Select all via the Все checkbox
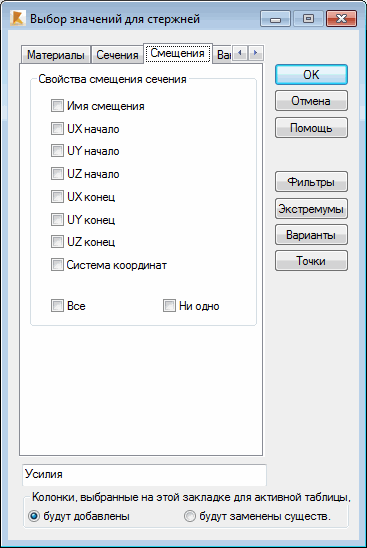This screenshot has height=548, width=367. click(57, 305)
